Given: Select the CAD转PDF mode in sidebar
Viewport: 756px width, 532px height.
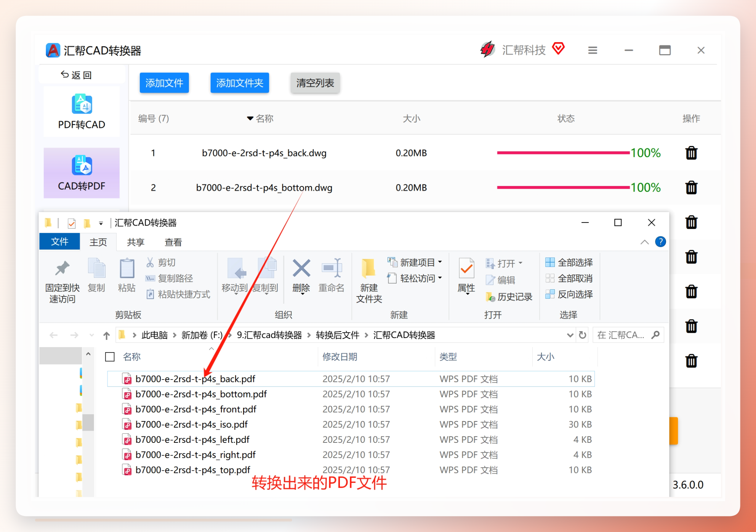Looking at the screenshot, I should click(x=82, y=173).
